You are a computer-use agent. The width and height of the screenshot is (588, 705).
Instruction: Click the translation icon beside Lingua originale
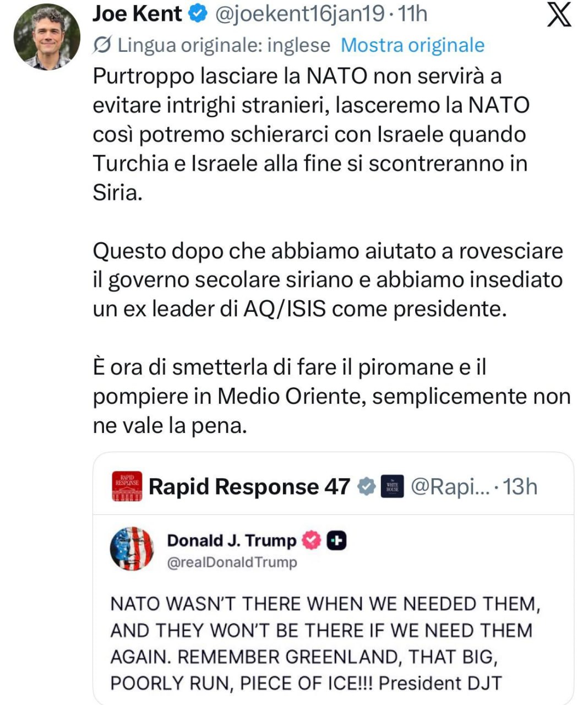(102, 45)
